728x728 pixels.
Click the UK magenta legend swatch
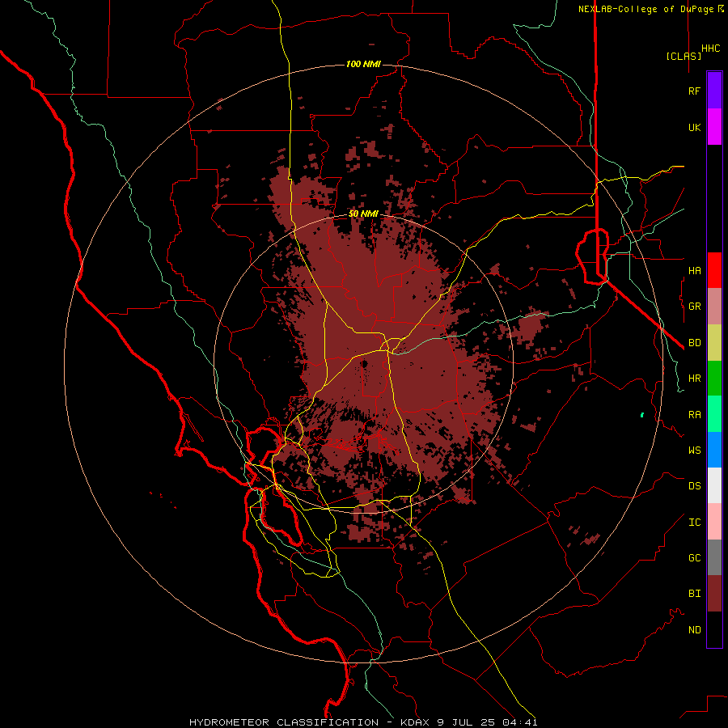click(714, 127)
